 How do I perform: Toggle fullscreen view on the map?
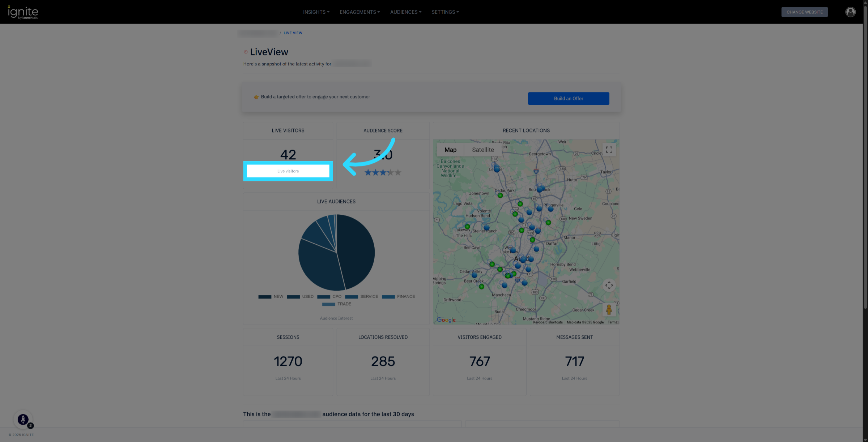point(609,150)
